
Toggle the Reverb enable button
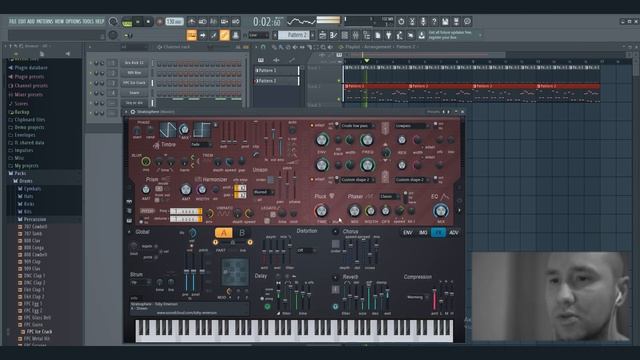click(x=336, y=278)
